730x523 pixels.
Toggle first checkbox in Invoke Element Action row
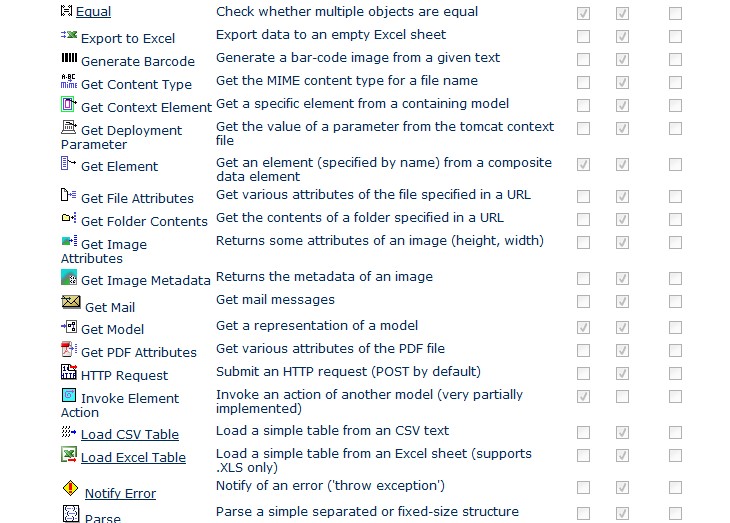[x=583, y=397]
